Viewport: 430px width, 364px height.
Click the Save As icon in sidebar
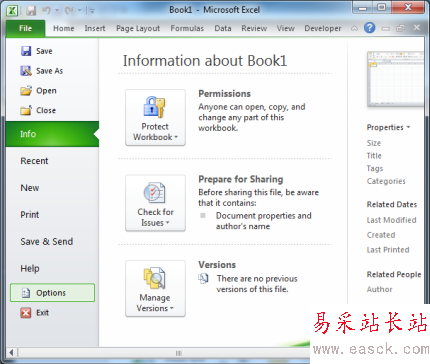pos(26,71)
